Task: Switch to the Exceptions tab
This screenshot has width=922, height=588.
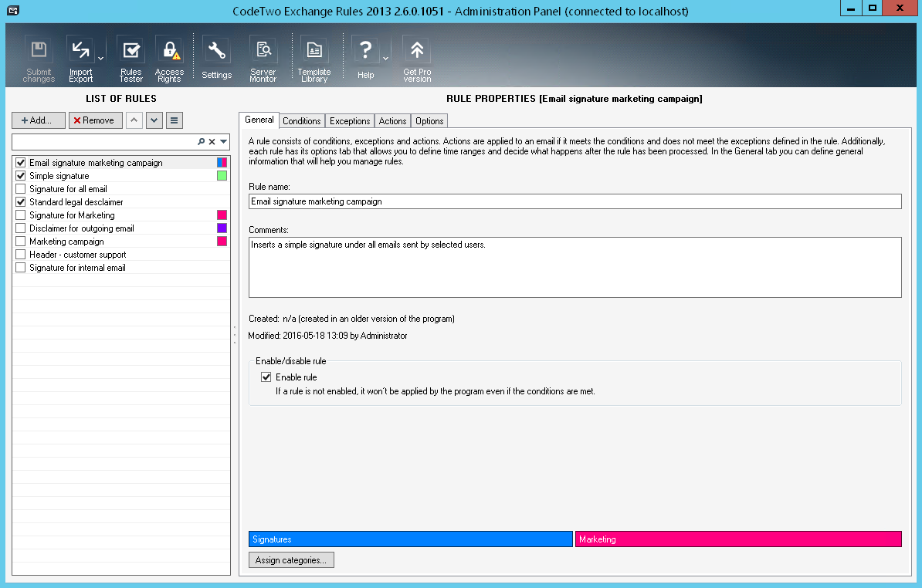Action: (350, 121)
